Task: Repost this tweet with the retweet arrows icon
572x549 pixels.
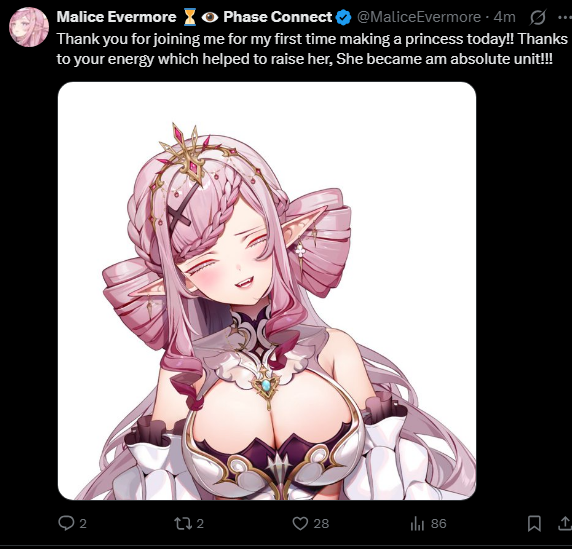Action: point(182,523)
